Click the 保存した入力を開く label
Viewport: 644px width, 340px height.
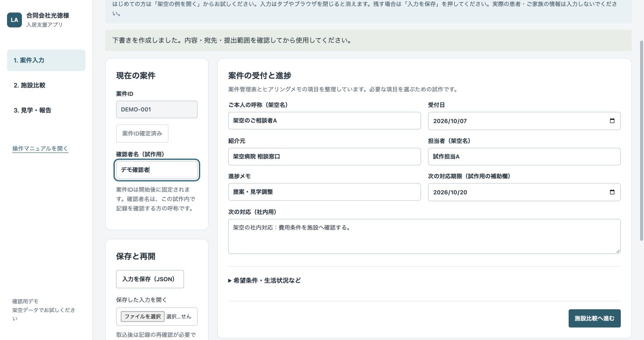click(142, 300)
